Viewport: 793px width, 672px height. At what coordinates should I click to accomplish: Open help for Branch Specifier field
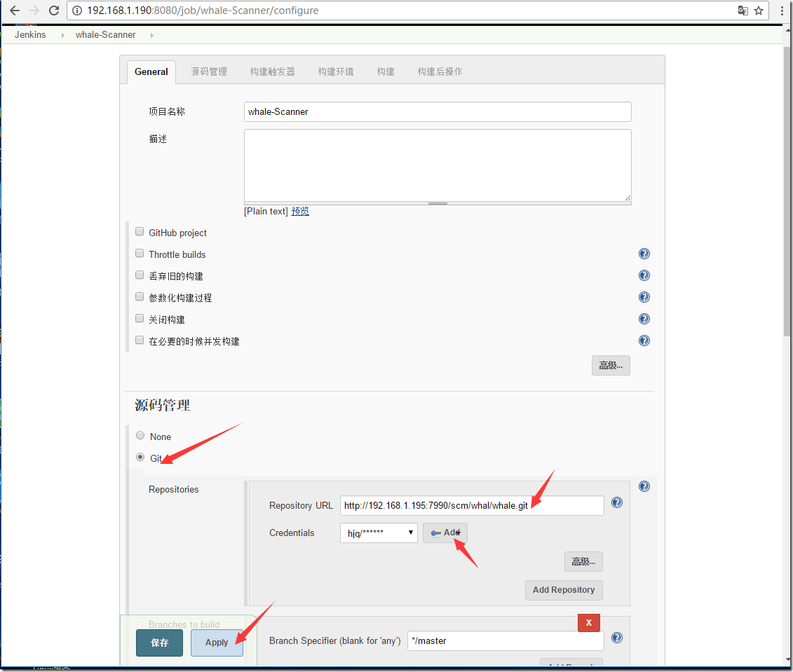(x=617, y=638)
